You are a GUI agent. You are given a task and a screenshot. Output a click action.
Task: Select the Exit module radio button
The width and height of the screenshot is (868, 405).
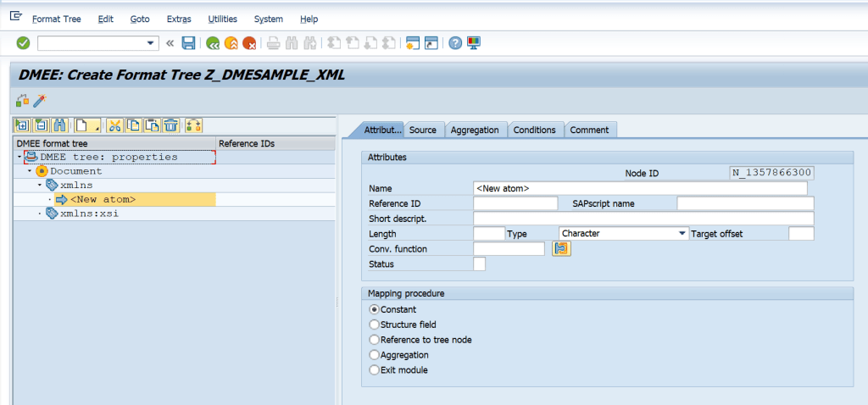tap(374, 369)
